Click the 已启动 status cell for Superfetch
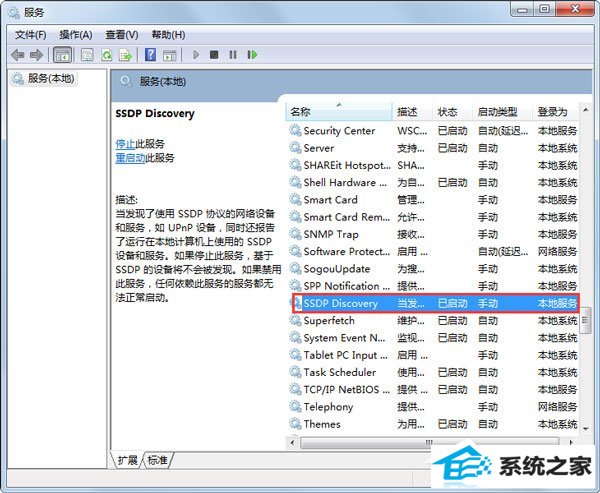600x493 pixels. (x=452, y=320)
